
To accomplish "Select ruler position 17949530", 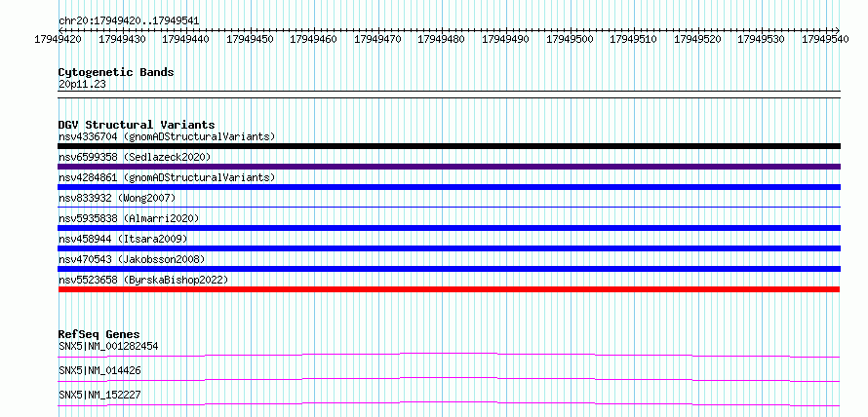I will point(761,39).
